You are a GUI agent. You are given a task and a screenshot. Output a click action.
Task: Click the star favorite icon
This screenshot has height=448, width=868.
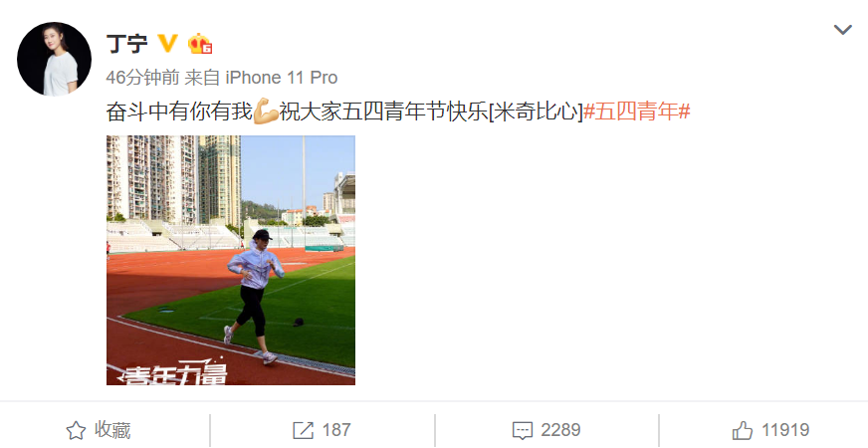click(x=76, y=430)
